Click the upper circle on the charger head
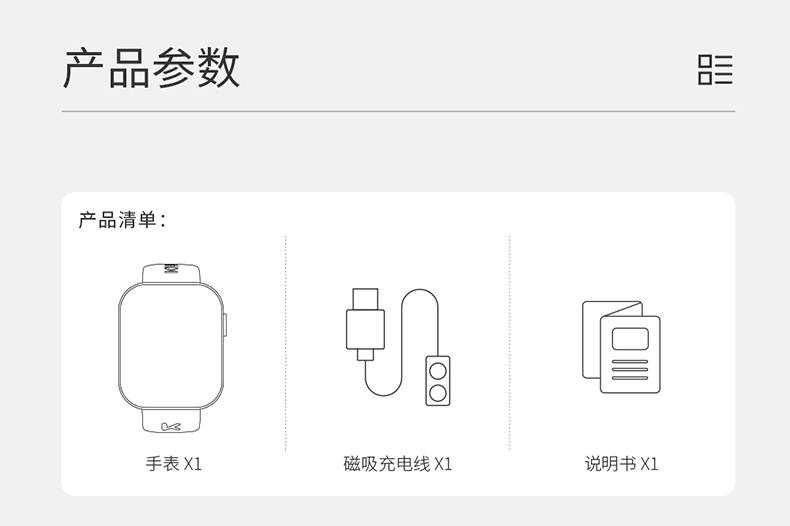The image size is (790, 526). [438, 371]
